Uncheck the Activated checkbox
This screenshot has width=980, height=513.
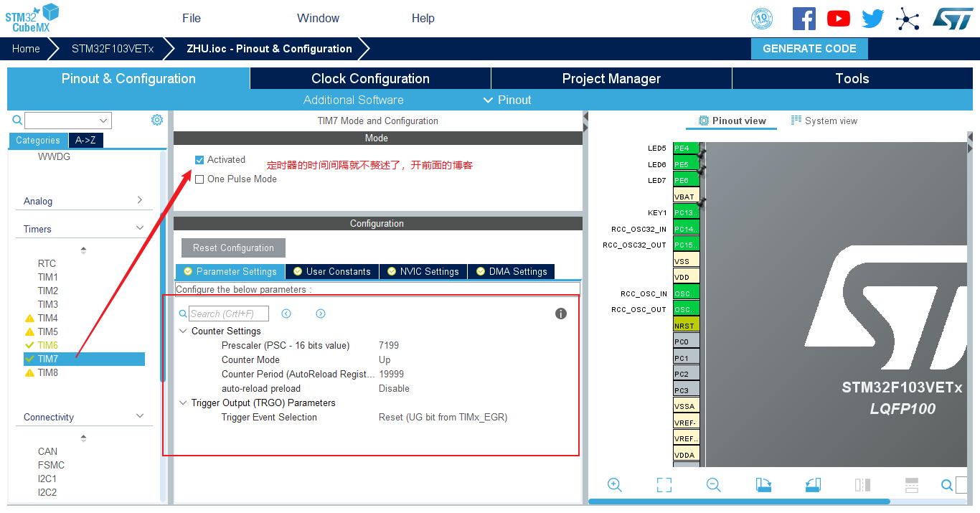(199, 160)
